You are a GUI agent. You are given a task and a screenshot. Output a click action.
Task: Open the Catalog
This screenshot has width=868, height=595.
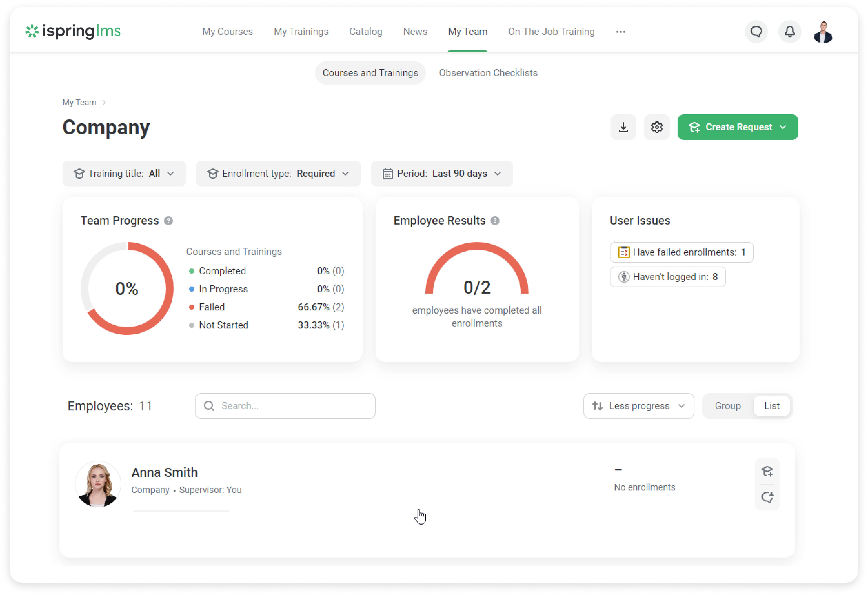(x=366, y=32)
